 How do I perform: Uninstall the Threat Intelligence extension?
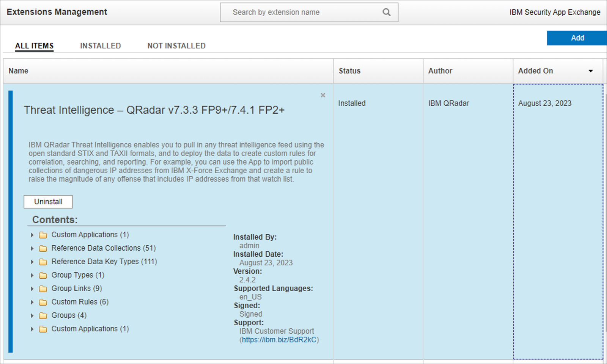point(48,202)
